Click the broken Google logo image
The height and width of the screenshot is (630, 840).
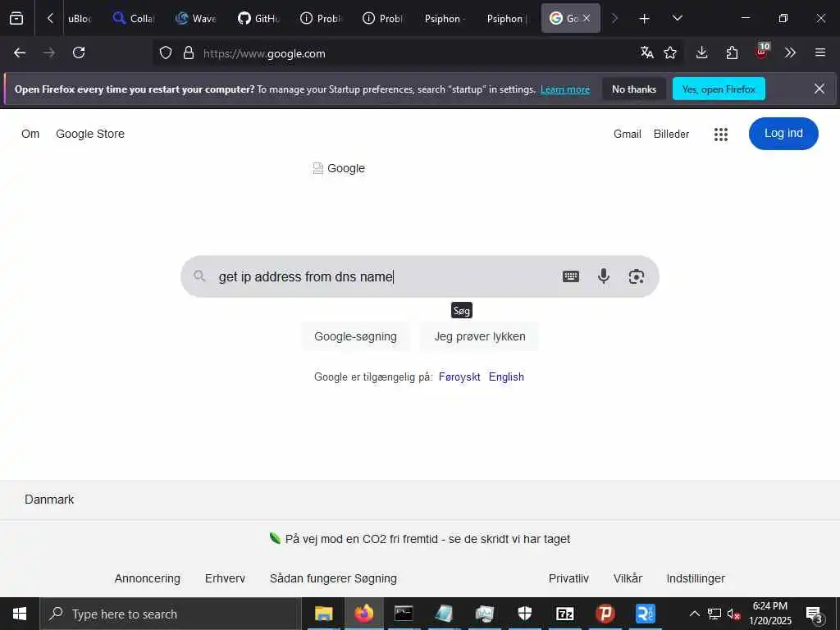[x=339, y=168]
